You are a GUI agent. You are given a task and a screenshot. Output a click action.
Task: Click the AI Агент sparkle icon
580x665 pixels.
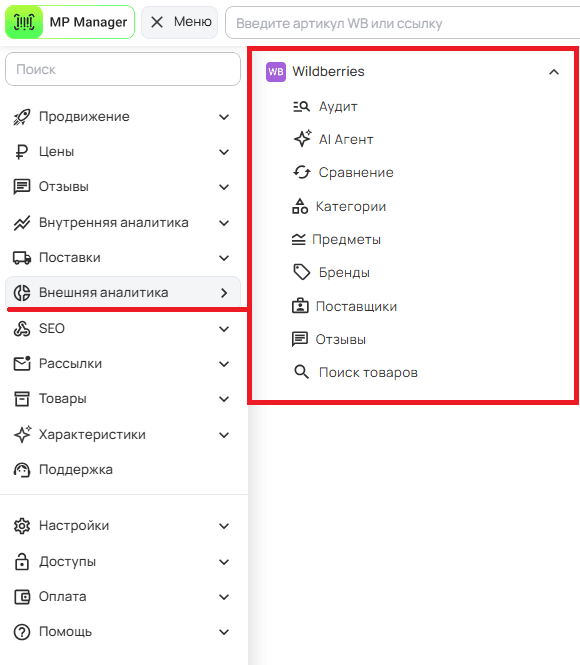click(302, 139)
